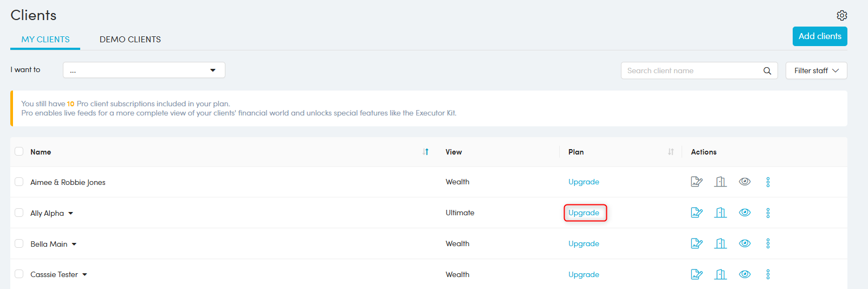Toggle the select-all checkbox in the header
This screenshot has width=868, height=289.
[x=19, y=151]
